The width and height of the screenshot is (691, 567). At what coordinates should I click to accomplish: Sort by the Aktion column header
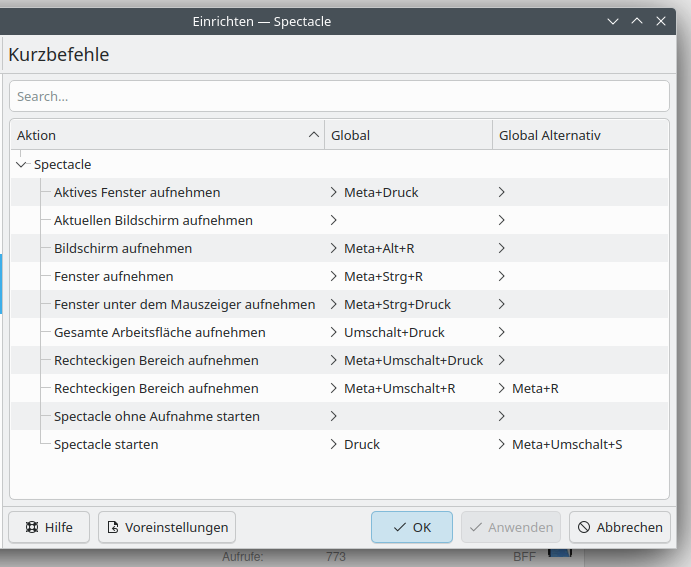coord(167,135)
